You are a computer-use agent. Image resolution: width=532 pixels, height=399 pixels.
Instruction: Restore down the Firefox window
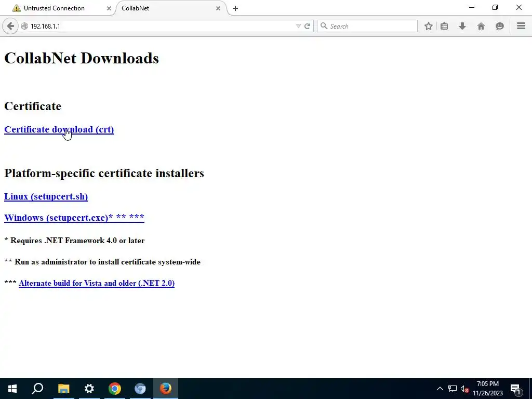495,7
